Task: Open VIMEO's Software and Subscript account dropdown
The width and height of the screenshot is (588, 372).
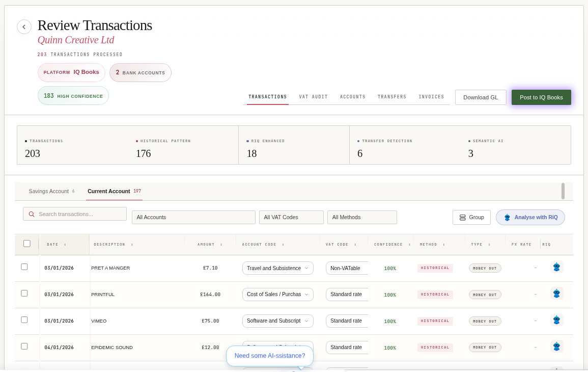Action: click(x=277, y=321)
